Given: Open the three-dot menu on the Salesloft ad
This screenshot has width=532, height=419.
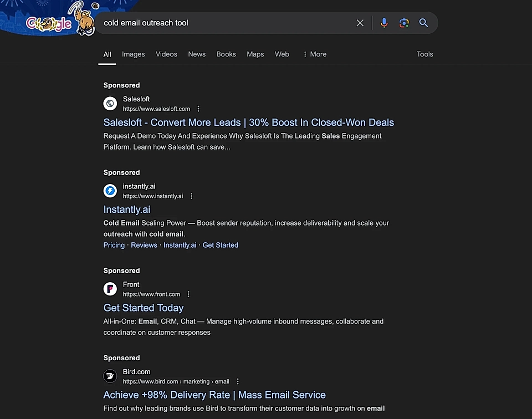Looking at the screenshot, I should 198,109.
